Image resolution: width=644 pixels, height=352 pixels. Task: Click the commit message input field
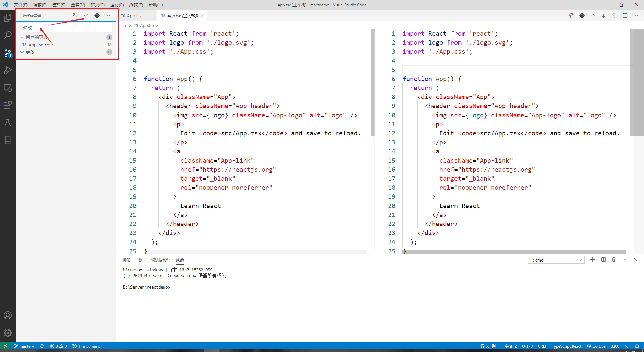click(x=67, y=28)
